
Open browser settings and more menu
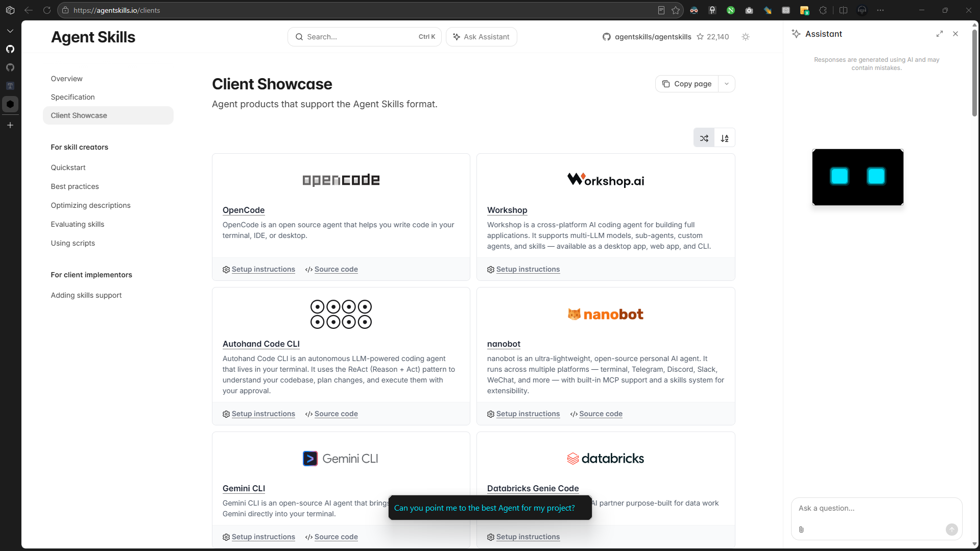coord(880,10)
